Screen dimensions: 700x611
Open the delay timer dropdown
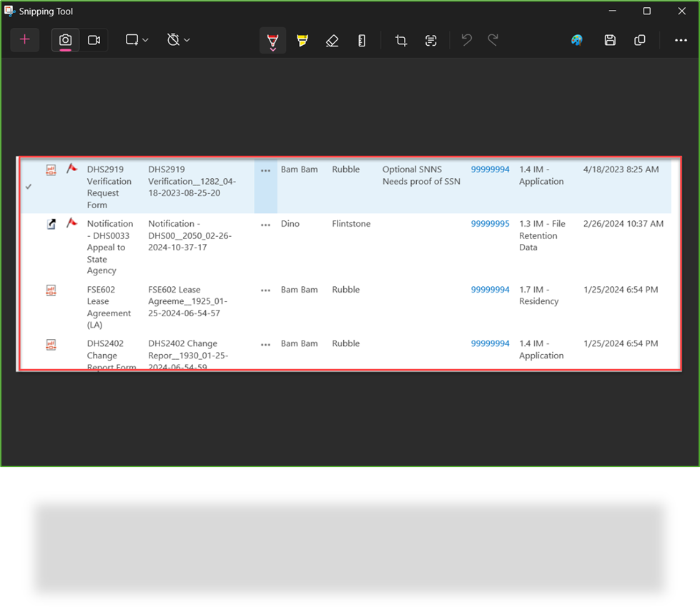coord(178,40)
